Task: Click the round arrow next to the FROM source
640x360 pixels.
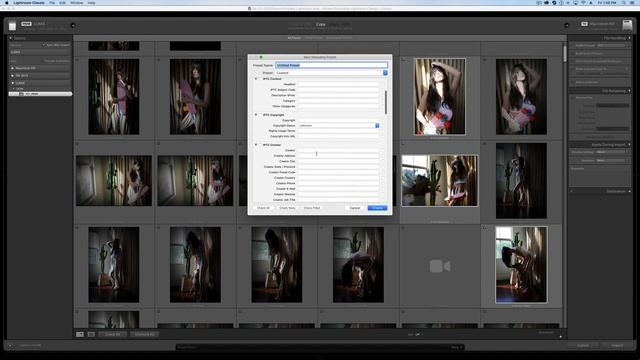Action: pos(73,25)
